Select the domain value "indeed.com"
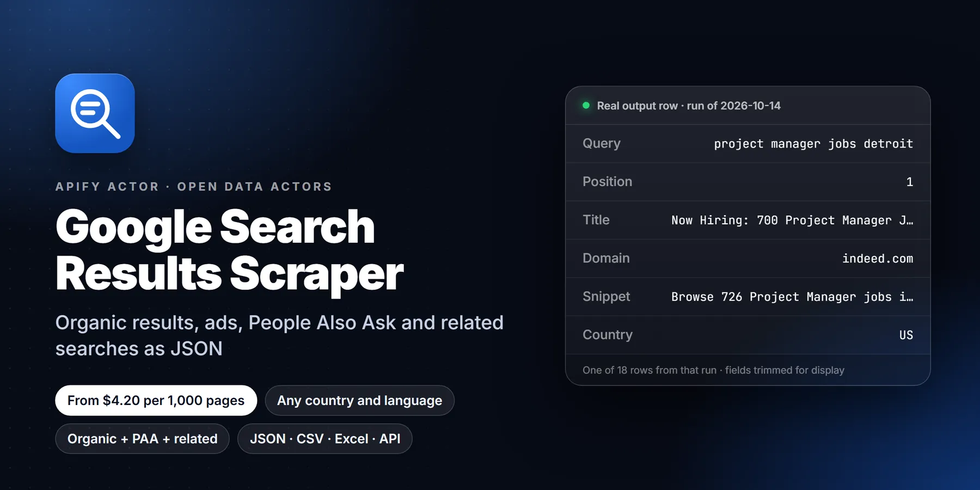 878,259
